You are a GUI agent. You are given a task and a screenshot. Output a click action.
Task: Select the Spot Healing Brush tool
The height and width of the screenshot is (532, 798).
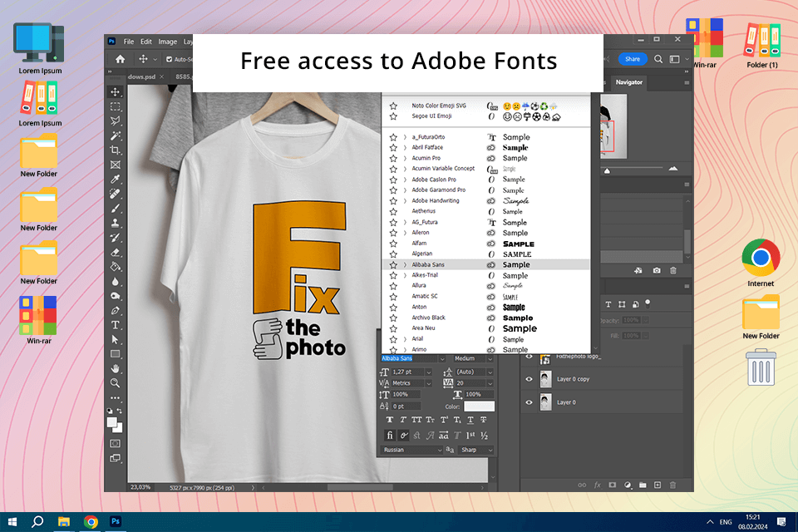(116, 194)
